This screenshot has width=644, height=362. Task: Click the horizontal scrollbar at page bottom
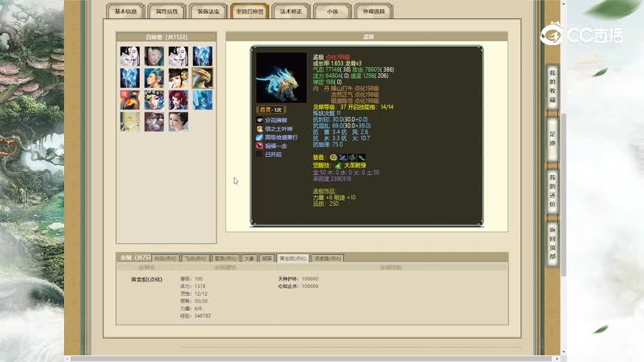[x=312, y=359]
